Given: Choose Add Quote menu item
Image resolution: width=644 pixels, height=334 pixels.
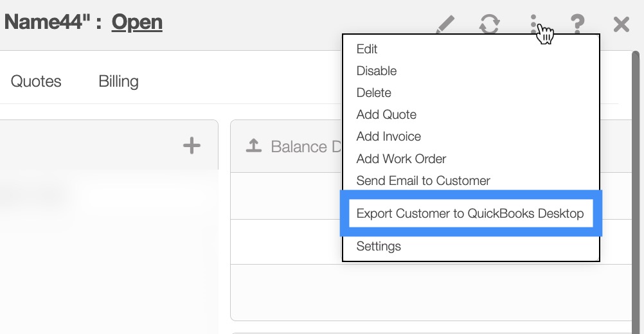Looking at the screenshot, I should coord(386,115).
